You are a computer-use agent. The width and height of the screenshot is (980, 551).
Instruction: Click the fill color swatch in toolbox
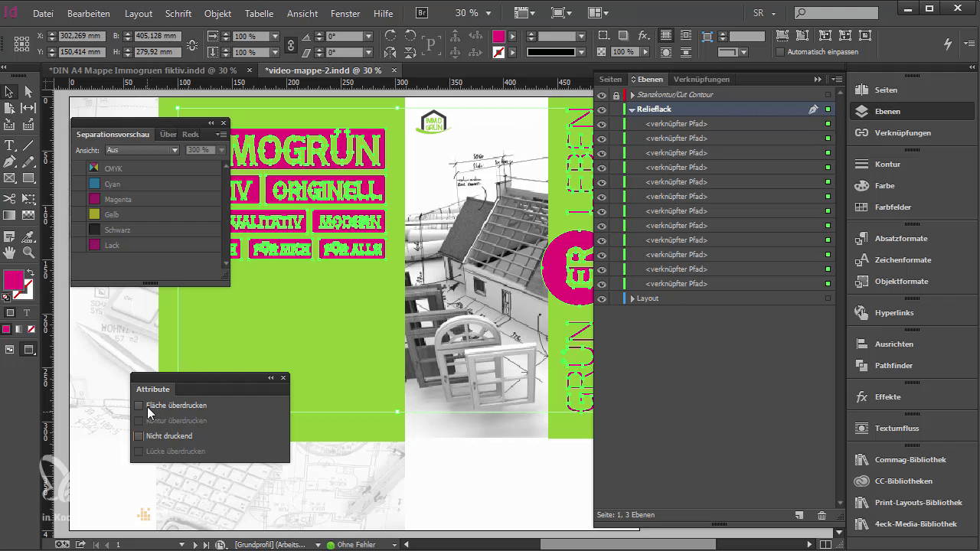tap(13, 280)
